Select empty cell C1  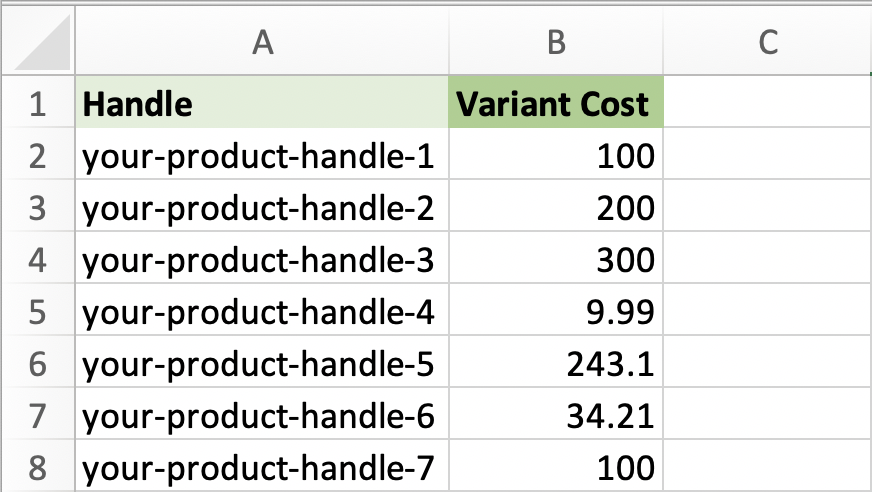click(x=768, y=102)
